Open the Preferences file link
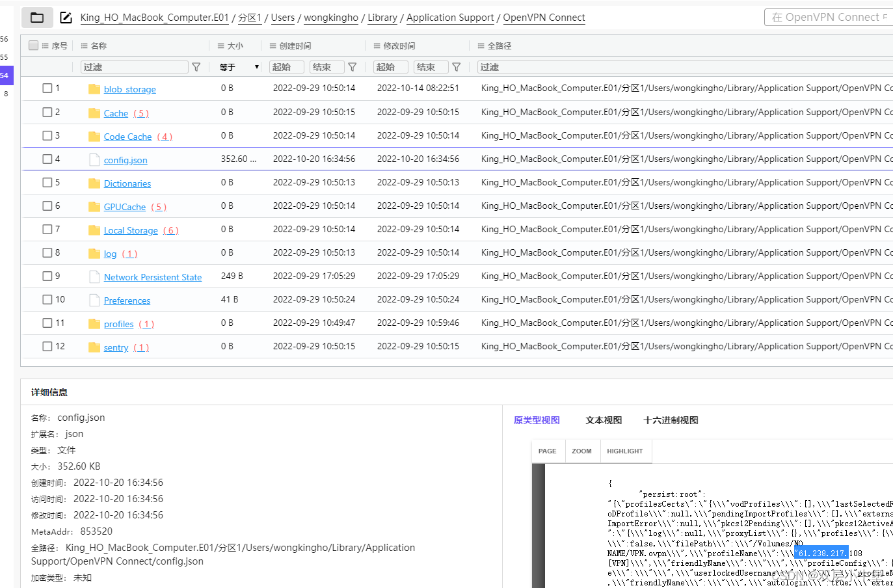 (x=127, y=301)
